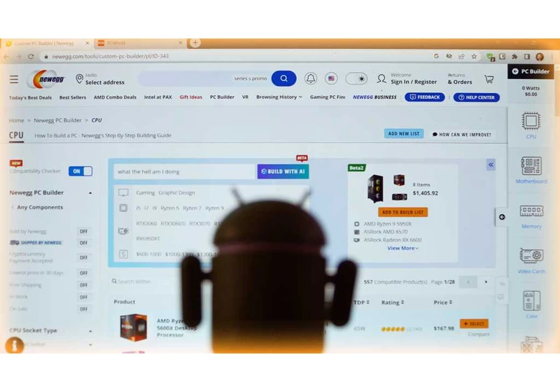Image resolution: width=560 pixels, height=392 pixels.
Task: Toggle Shipped by Newegg filter switch
Action: (83, 243)
